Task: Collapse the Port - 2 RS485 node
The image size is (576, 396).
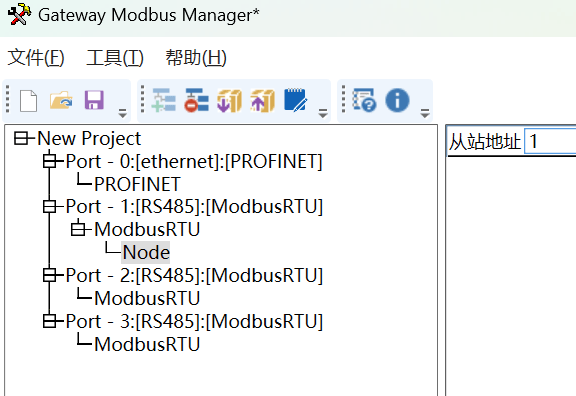Action: 50,275
